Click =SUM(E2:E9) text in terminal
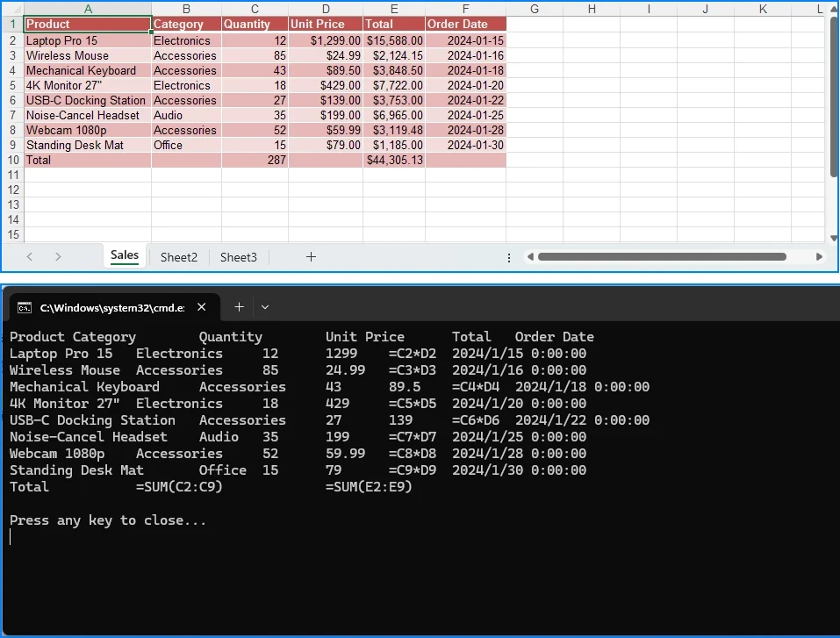This screenshot has height=638, width=840. [x=369, y=487]
